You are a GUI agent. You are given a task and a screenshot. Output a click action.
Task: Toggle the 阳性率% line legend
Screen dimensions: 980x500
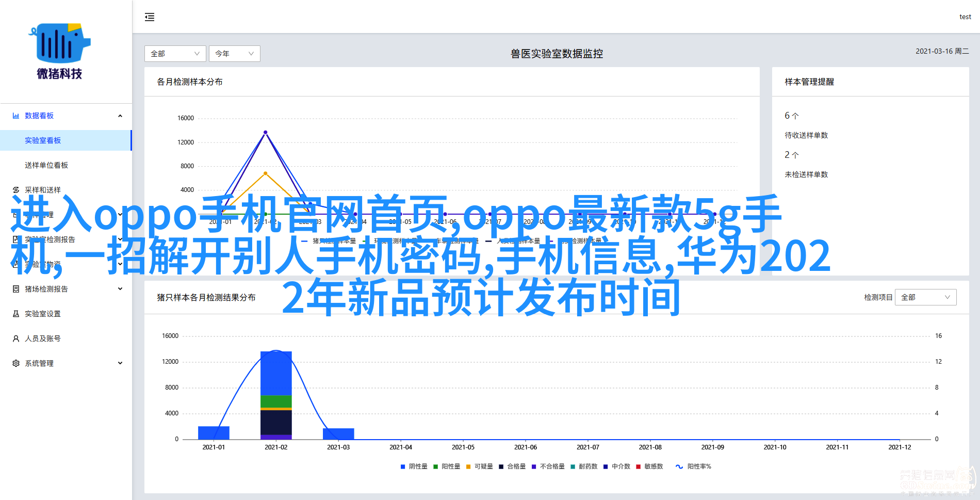(693, 466)
